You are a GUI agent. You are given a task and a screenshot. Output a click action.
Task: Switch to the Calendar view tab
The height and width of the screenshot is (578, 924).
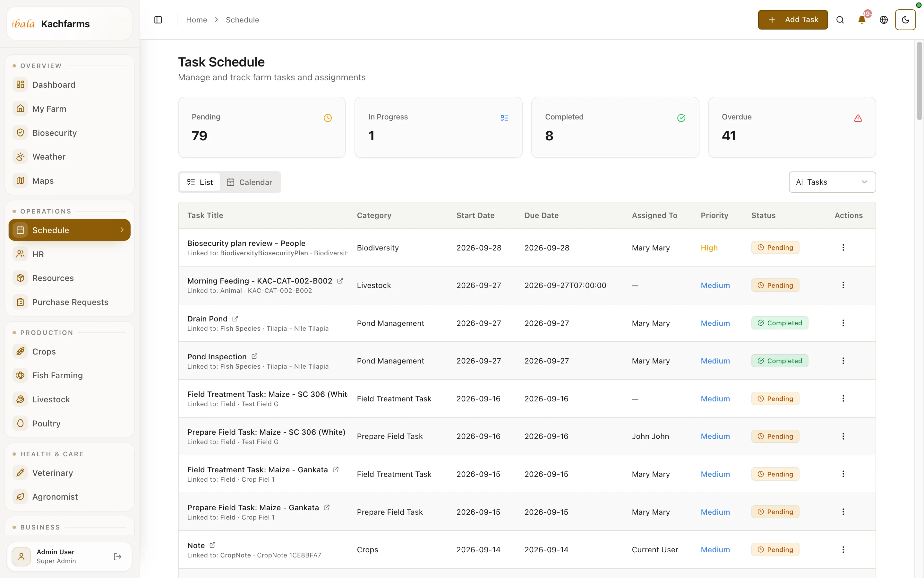(249, 182)
